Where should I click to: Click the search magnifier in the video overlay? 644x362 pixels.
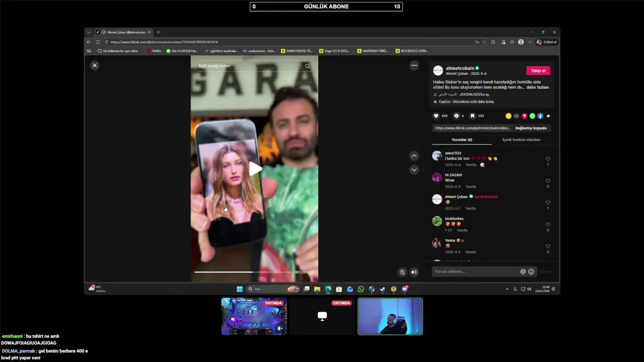pos(307,66)
